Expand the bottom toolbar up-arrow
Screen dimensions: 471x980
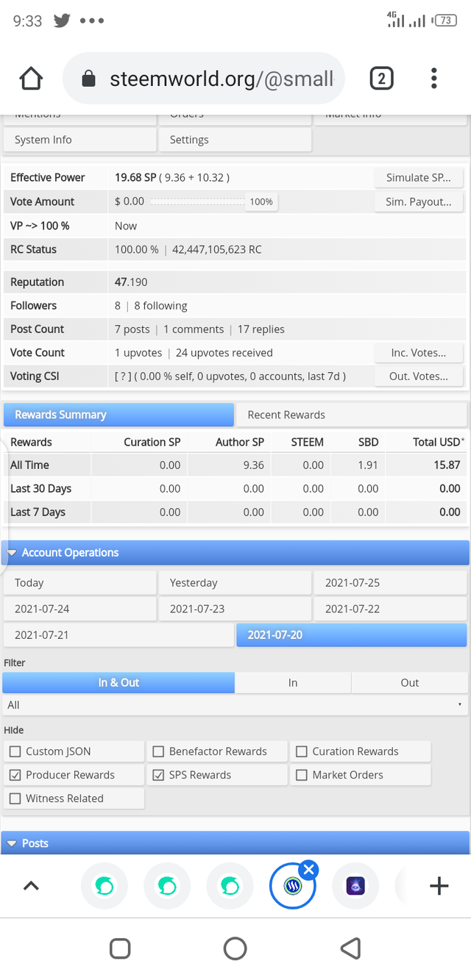pos(31,886)
